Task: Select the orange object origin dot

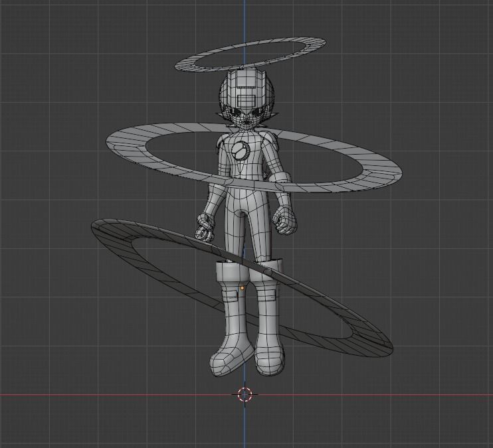Action: pyautogui.click(x=242, y=288)
